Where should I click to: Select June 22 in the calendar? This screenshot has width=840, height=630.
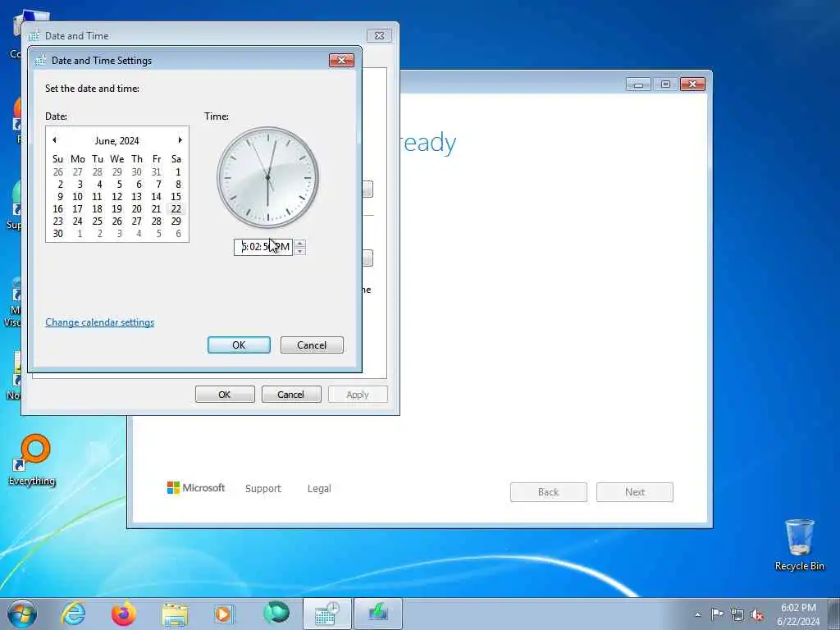(176, 209)
